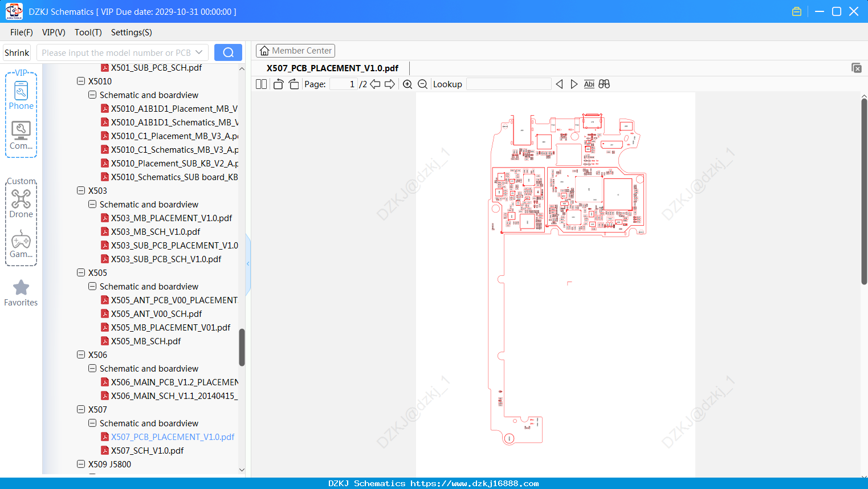Open Favorites star
The width and height of the screenshot is (868, 489).
(21, 293)
